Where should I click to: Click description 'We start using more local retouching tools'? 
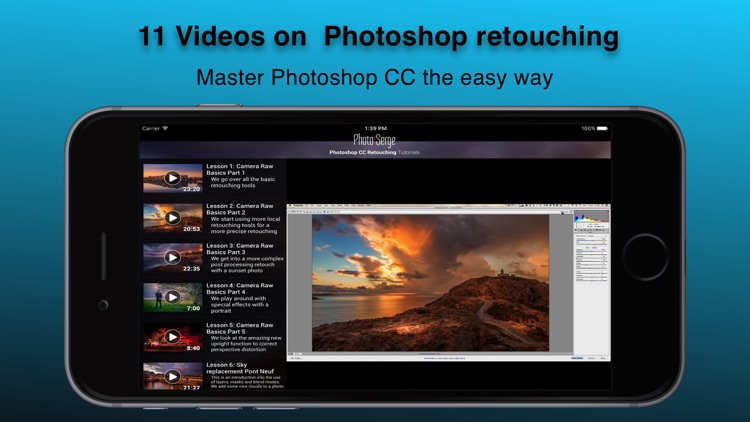coord(245,225)
